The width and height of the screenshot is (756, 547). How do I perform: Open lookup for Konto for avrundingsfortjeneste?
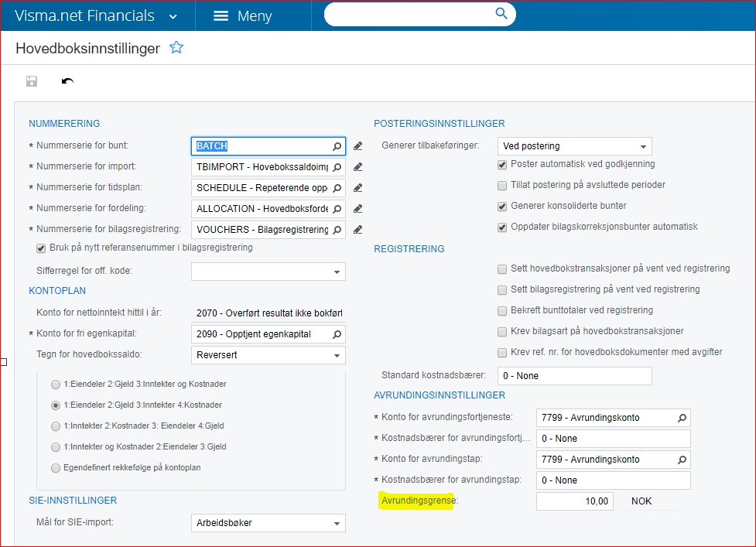pyautogui.click(x=682, y=418)
